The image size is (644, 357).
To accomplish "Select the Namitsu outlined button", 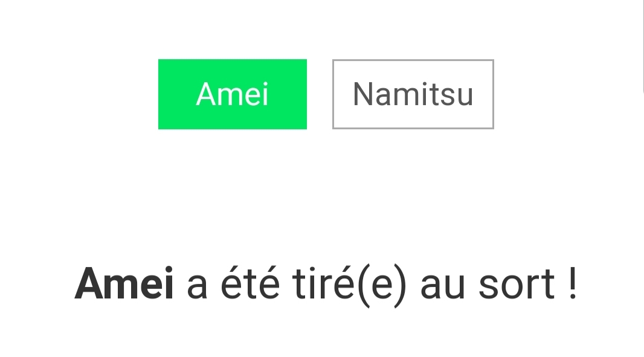I will point(413,94).
